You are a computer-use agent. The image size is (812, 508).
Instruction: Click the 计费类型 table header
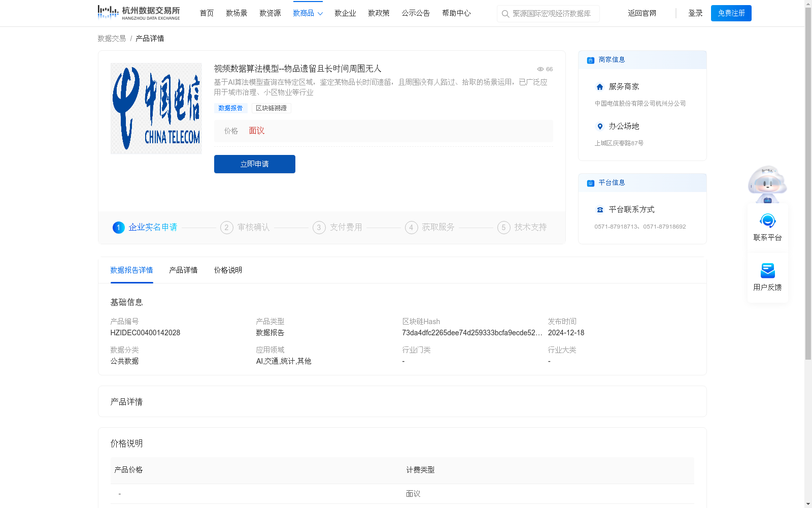pyautogui.click(x=420, y=470)
